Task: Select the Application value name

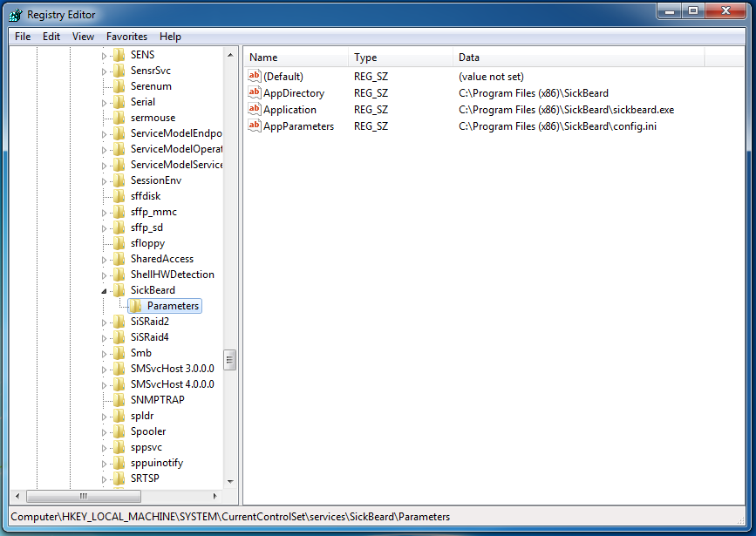Action: (x=289, y=110)
